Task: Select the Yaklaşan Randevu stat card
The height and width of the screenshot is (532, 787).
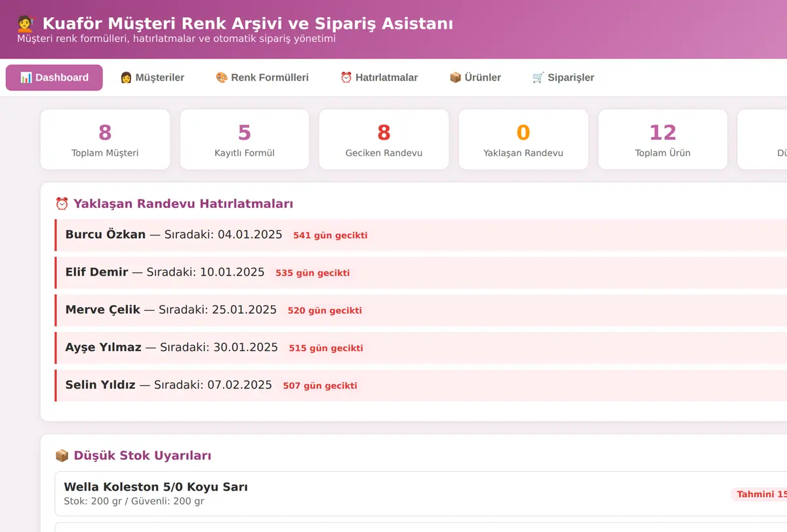Action: tap(523, 140)
